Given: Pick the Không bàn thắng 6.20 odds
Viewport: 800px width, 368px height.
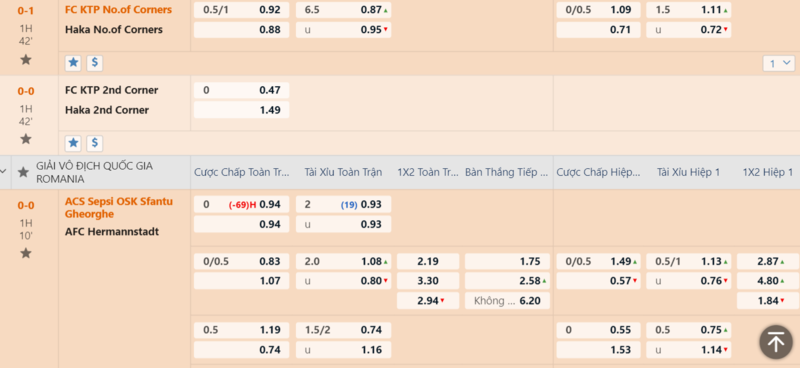Looking at the screenshot, I should coord(507,301).
